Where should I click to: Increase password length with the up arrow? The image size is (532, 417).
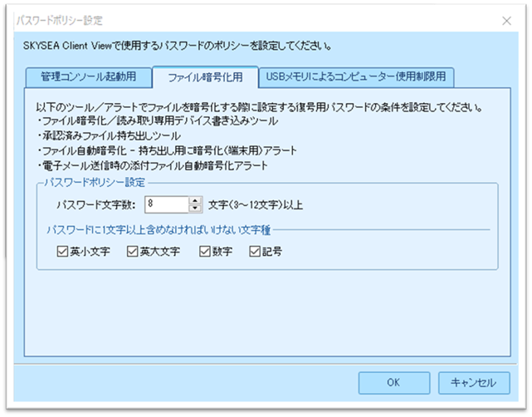pos(195,200)
